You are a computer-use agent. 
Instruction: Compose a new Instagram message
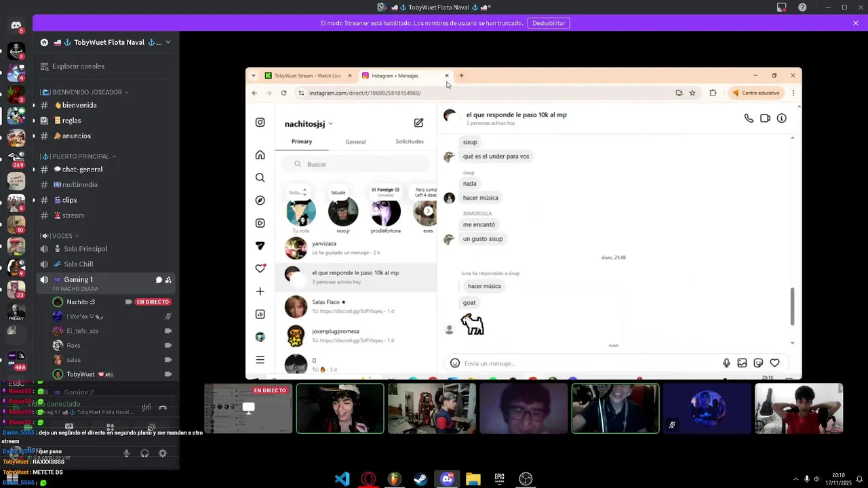click(418, 123)
